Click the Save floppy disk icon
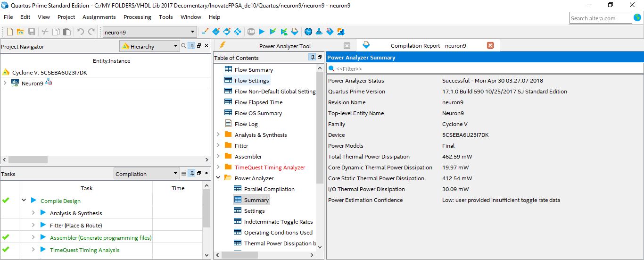This screenshot has width=644, height=260. click(32, 32)
